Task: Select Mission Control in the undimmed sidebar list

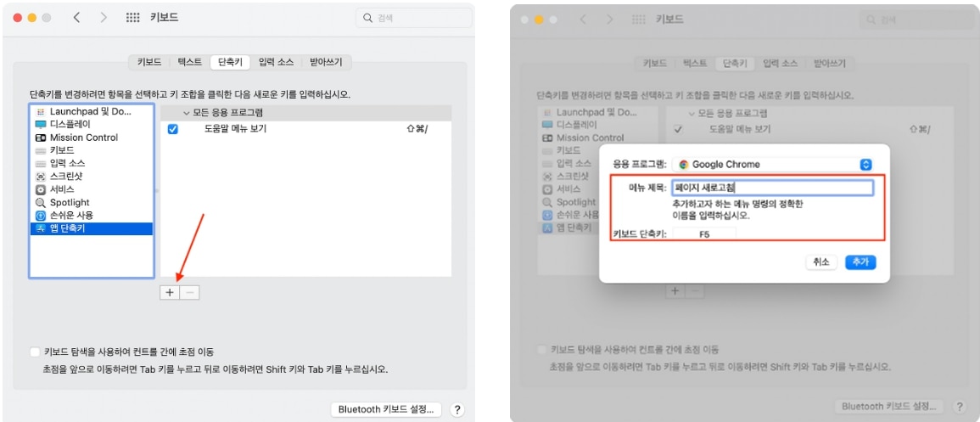Action: 83,138
